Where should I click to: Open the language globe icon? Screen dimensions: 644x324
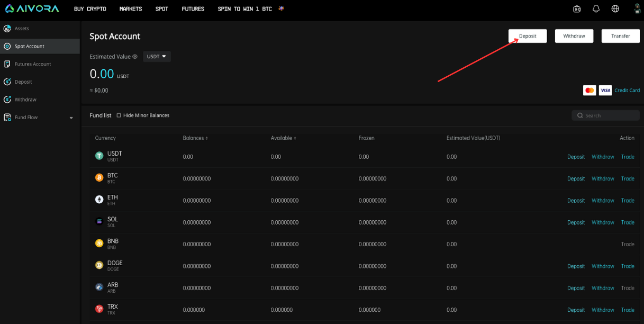pos(615,8)
